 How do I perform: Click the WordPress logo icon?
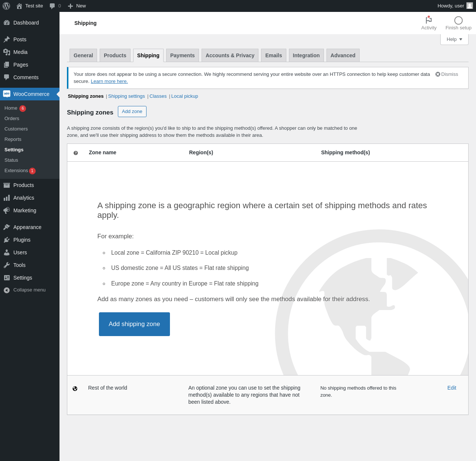pyautogui.click(x=6, y=6)
